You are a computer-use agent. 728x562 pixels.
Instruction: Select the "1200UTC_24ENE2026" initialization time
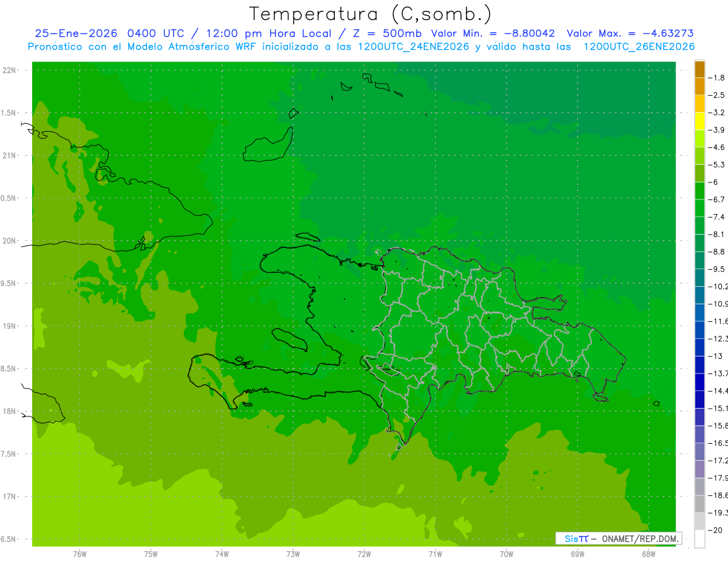[413, 47]
